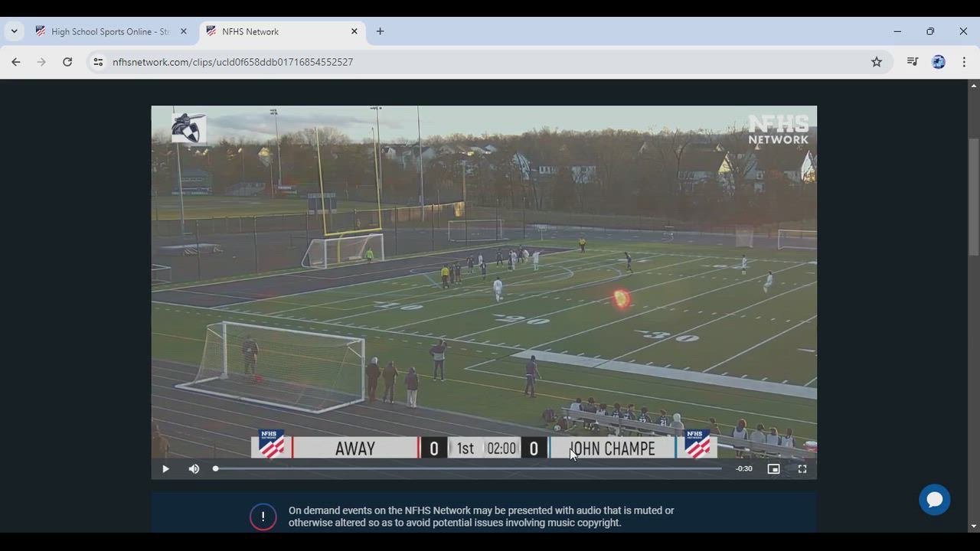The width and height of the screenshot is (980, 551).
Task: Click the address bar URL
Action: point(232,62)
